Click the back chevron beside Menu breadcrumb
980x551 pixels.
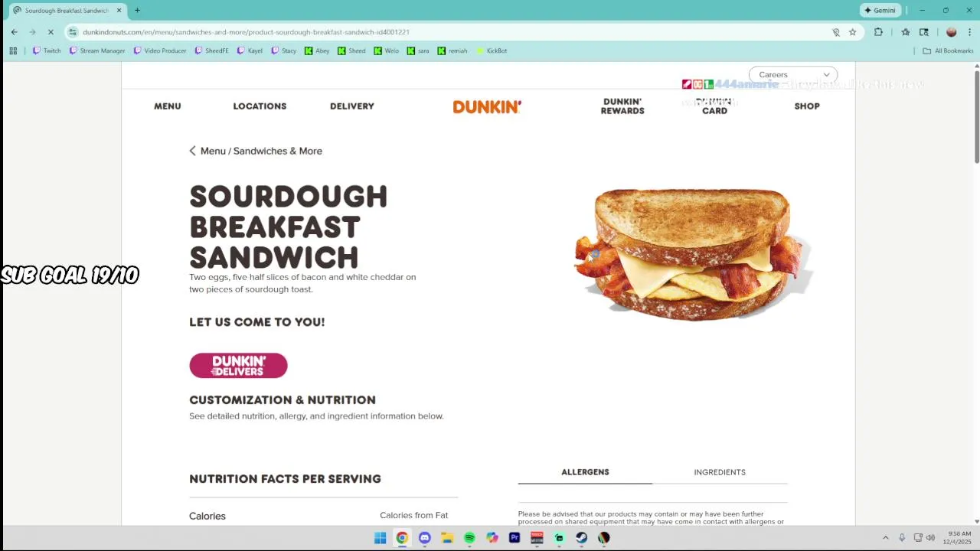[x=193, y=151]
